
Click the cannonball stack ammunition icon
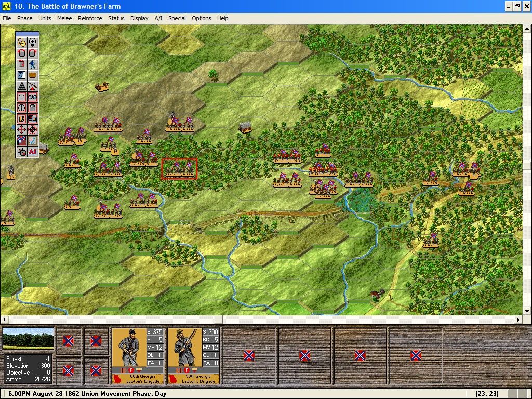[22, 85]
